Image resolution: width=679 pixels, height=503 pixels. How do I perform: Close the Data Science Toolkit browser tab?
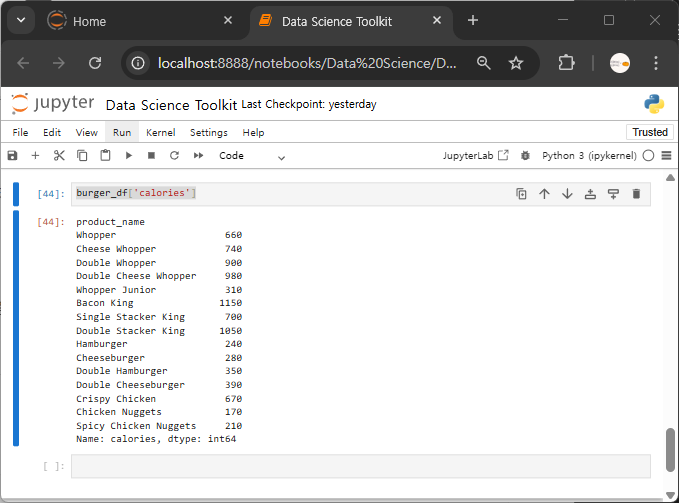[437, 20]
